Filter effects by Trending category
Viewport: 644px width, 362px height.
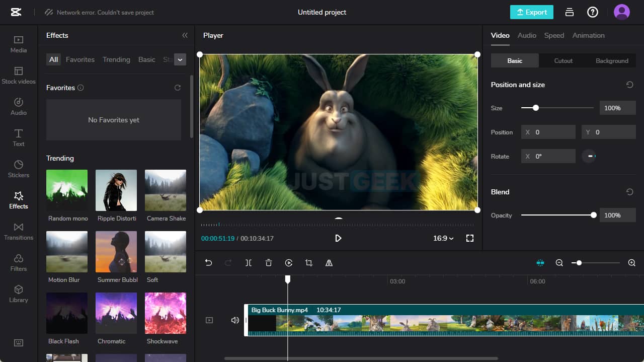click(x=116, y=59)
